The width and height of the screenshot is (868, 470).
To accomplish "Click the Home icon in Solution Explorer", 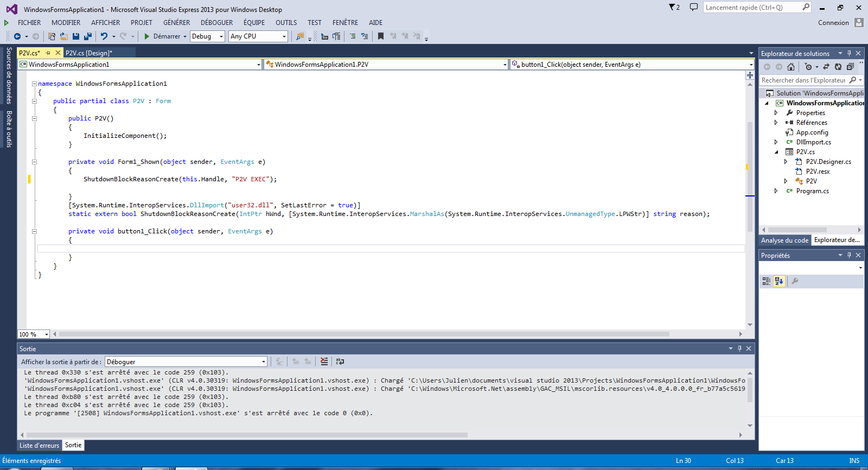I will click(x=791, y=67).
